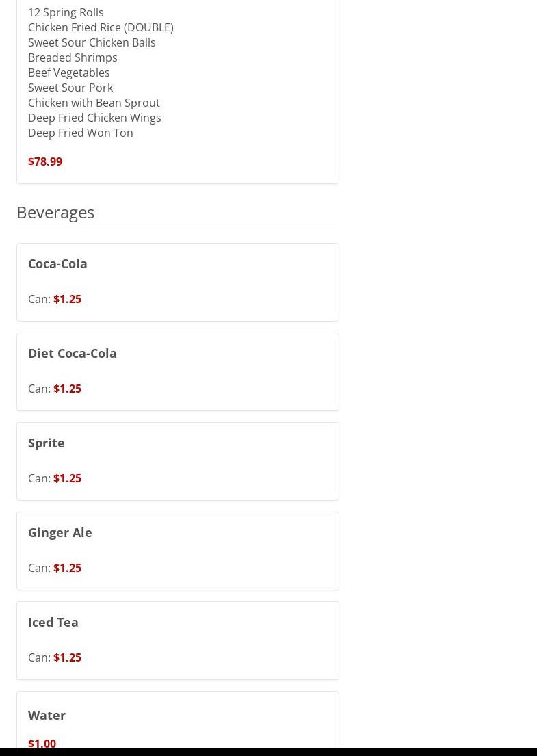Click the Breaded Shrimps line
Image resolution: width=537 pixels, height=756 pixels.
coord(73,57)
